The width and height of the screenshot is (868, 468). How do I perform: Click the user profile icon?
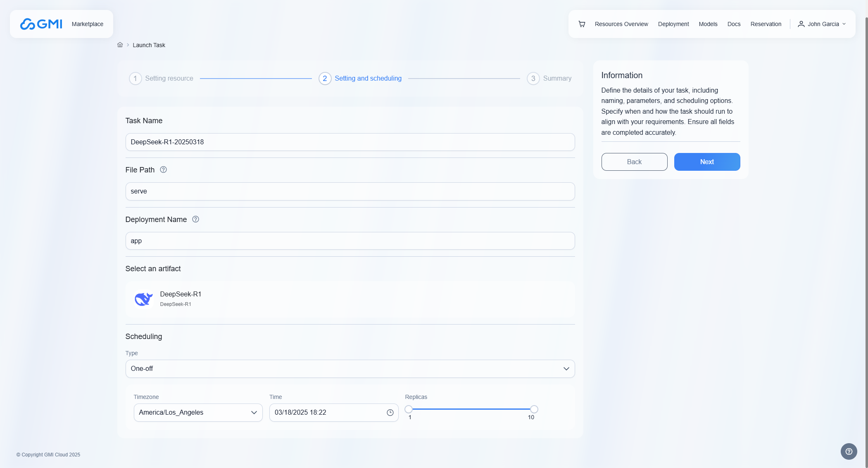[801, 24]
